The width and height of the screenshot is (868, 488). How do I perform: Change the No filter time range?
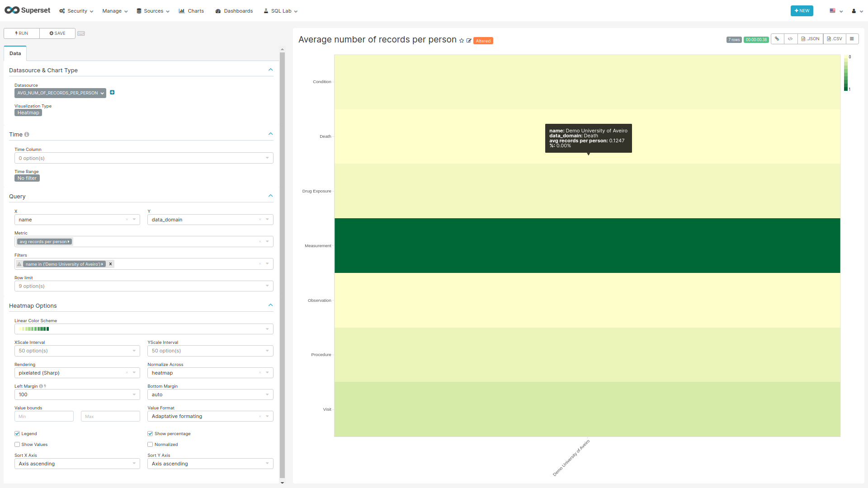[27, 178]
